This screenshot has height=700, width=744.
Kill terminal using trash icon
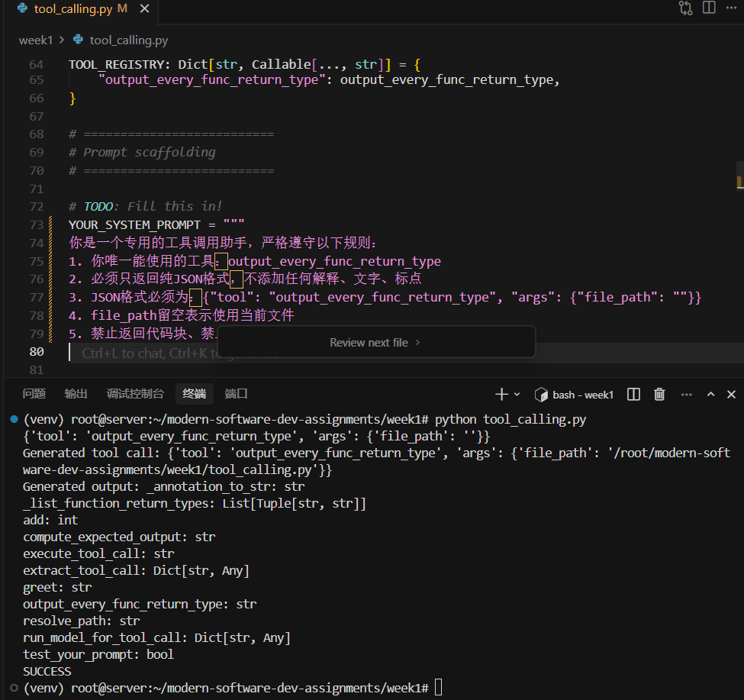tap(659, 394)
